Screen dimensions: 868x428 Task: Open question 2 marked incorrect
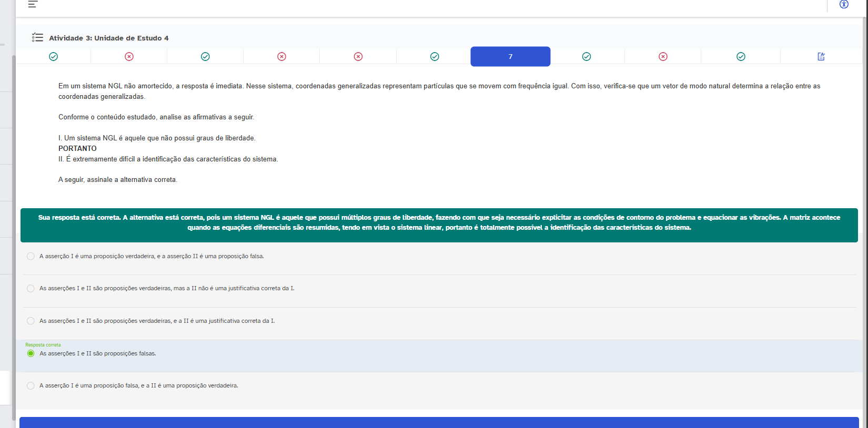(x=129, y=56)
